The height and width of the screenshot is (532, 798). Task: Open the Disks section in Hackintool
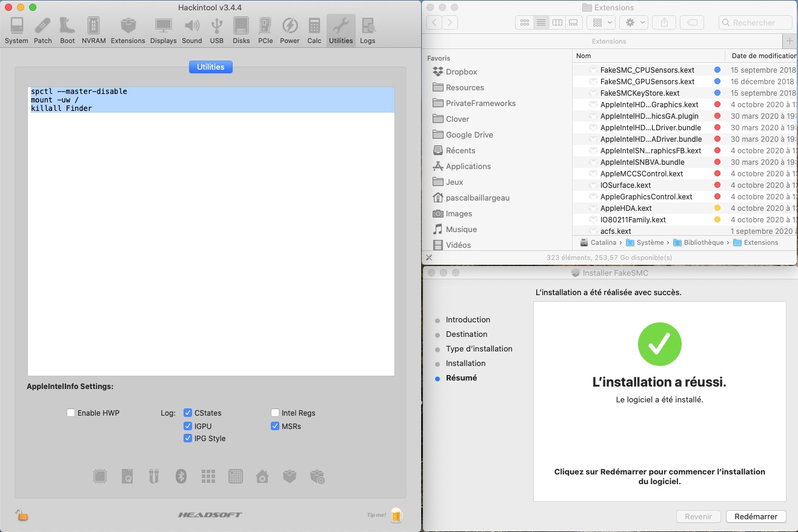[x=241, y=30]
